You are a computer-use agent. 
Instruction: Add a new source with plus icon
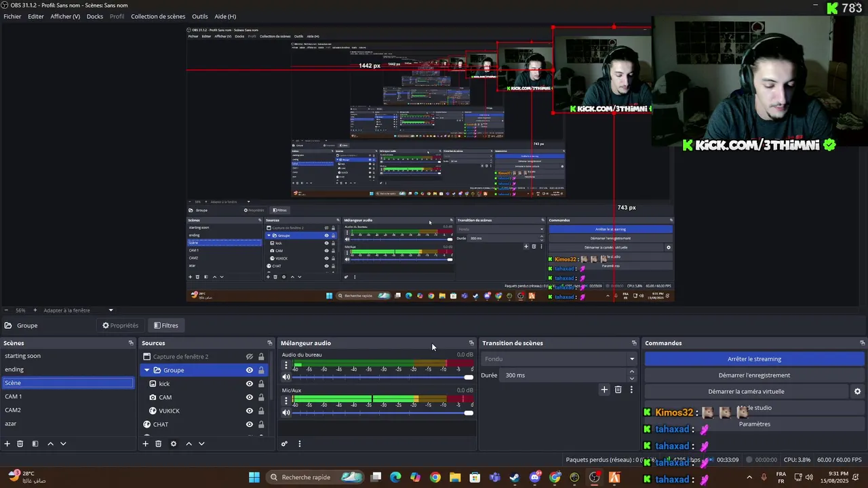(145, 443)
